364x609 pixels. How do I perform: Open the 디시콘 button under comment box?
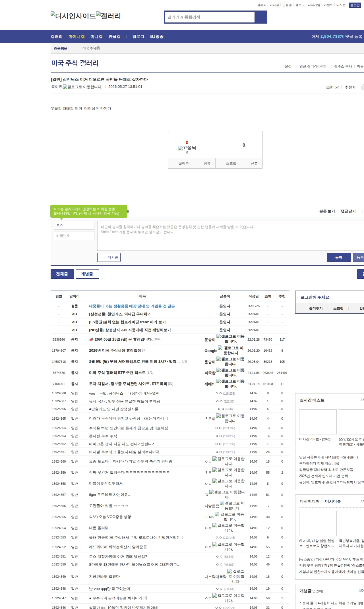109,257
